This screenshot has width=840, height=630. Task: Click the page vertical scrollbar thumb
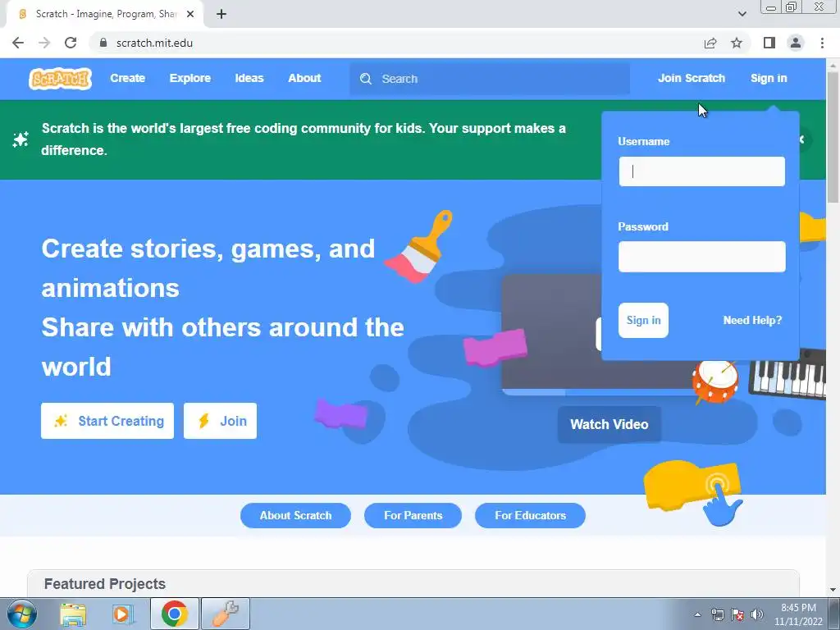pyautogui.click(x=833, y=138)
